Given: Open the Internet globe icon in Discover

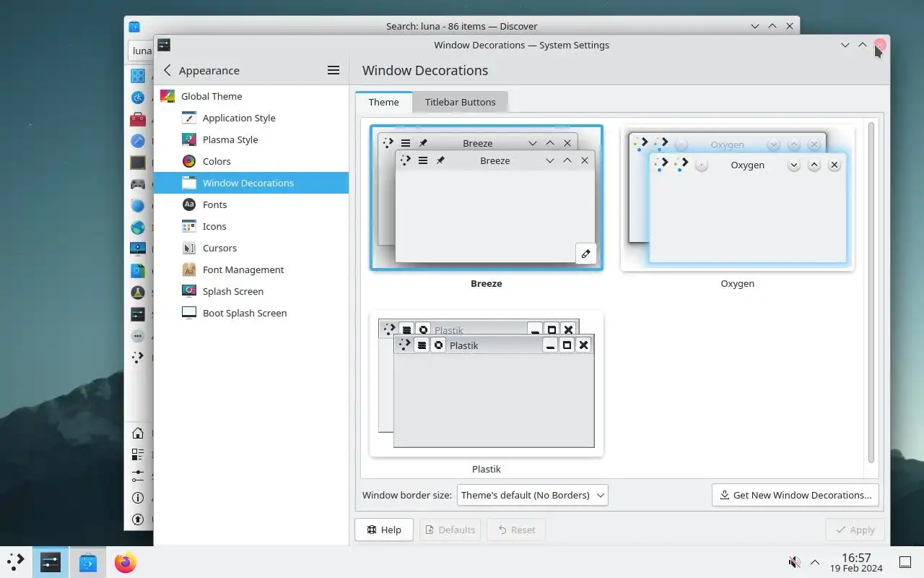Looking at the screenshot, I should point(138,228).
